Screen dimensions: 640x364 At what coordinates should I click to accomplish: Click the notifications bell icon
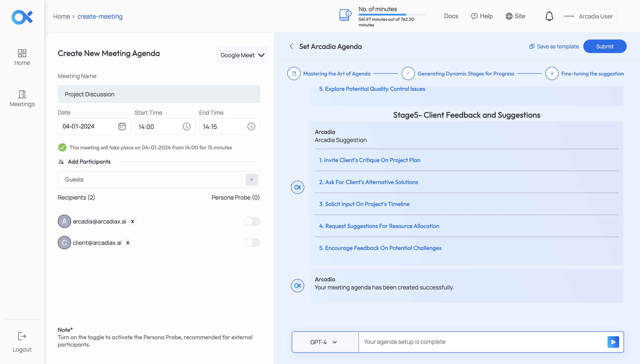coord(549,16)
